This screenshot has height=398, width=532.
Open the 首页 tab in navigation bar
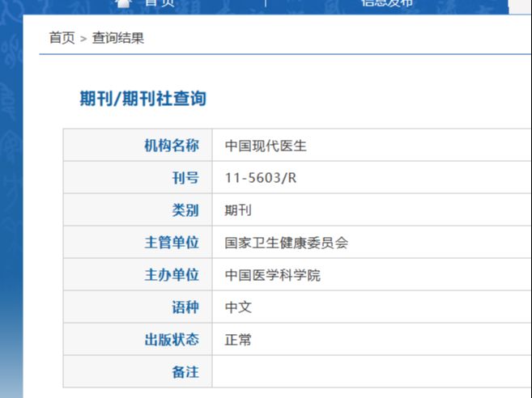click(x=160, y=3)
